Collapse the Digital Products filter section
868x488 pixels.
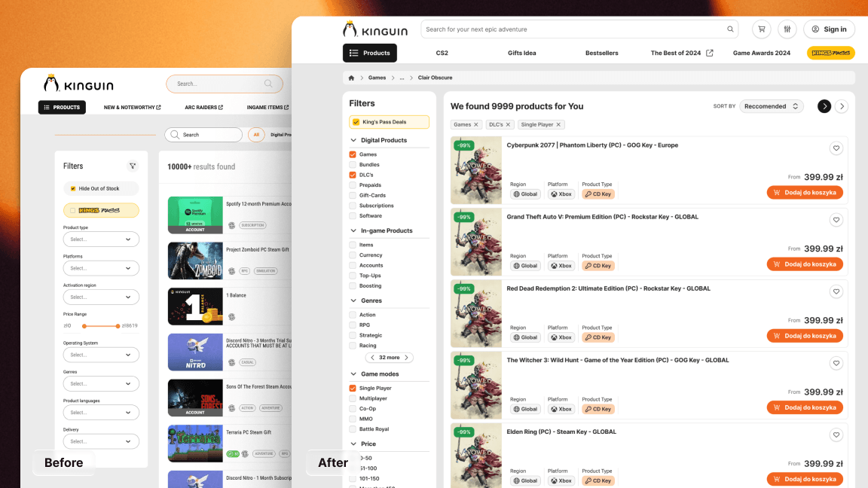pos(353,140)
